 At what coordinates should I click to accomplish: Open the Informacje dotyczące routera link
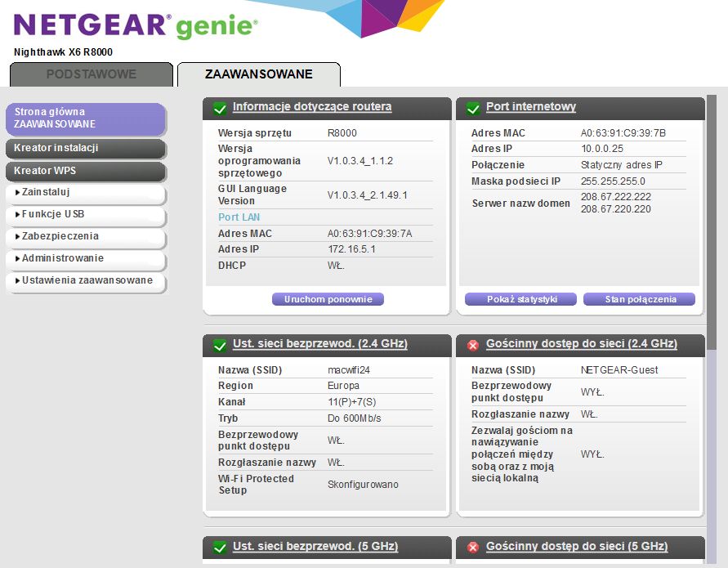click(312, 107)
